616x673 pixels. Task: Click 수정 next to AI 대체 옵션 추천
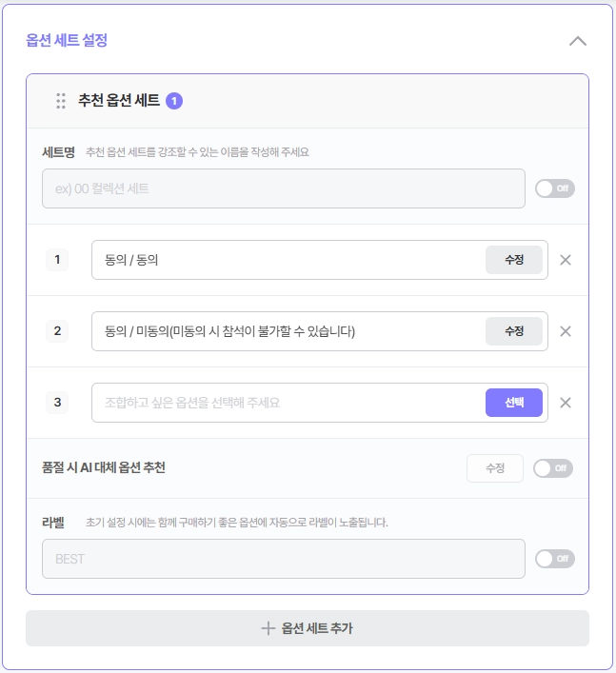click(x=495, y=468)
